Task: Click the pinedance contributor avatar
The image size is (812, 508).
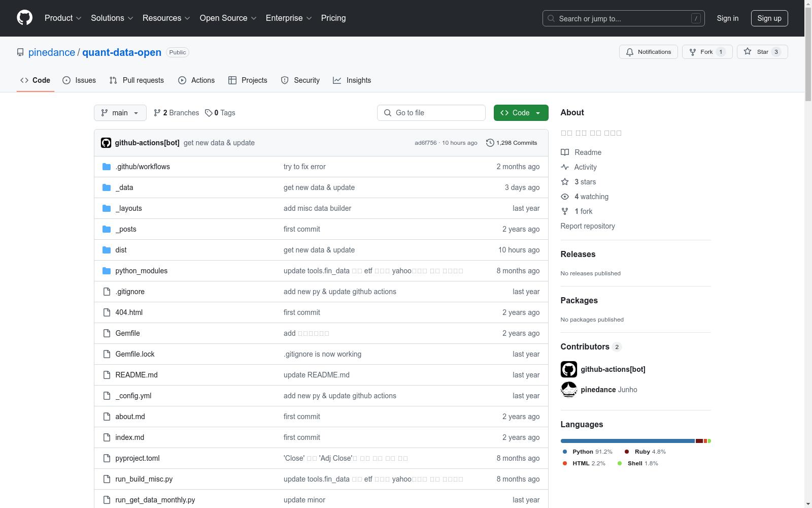Action: (x=569, y=390)
